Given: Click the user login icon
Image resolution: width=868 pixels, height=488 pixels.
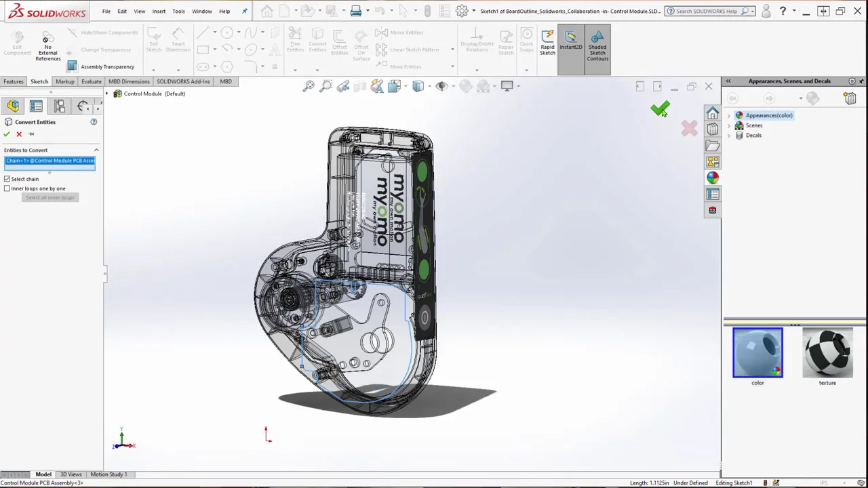Looking at the screenshot, I should tap(766, 11).
